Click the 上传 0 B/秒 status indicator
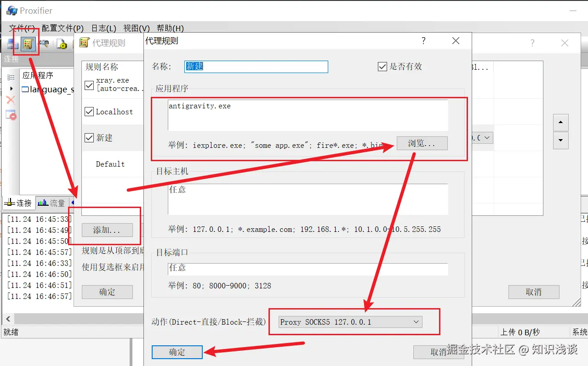Viewport: 588px width, 366px height. pos(520,332)
